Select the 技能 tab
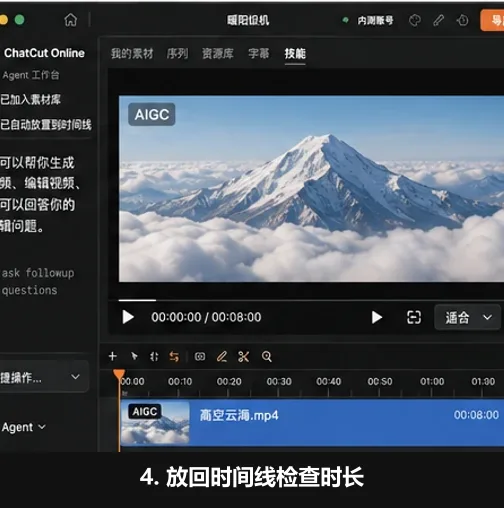This screenshot has width=504, height=508. [295, 53]
